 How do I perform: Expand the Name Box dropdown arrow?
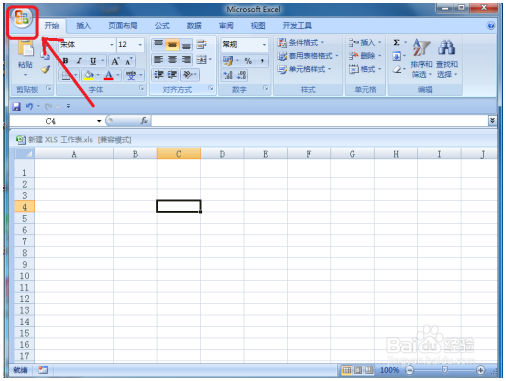pyautogui.click(x=99, y=121)
